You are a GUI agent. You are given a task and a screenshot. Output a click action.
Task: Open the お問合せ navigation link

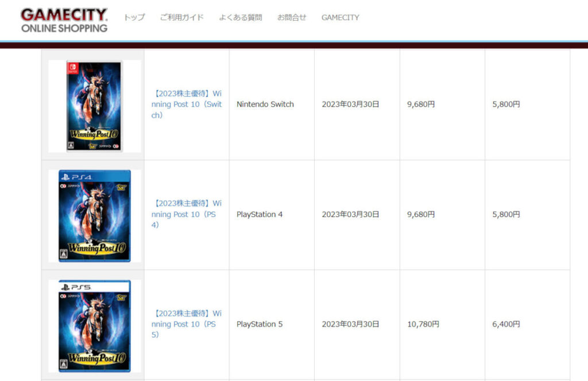point(292,17)
